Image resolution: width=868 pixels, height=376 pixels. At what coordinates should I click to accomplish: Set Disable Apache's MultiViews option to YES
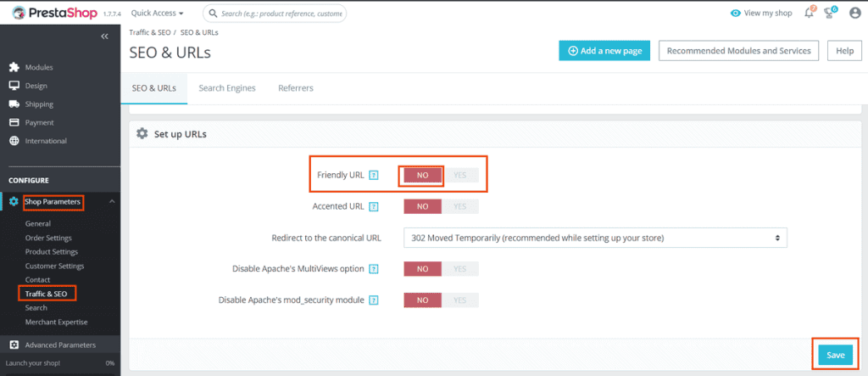pyautogui.click(x=460, y=269)
